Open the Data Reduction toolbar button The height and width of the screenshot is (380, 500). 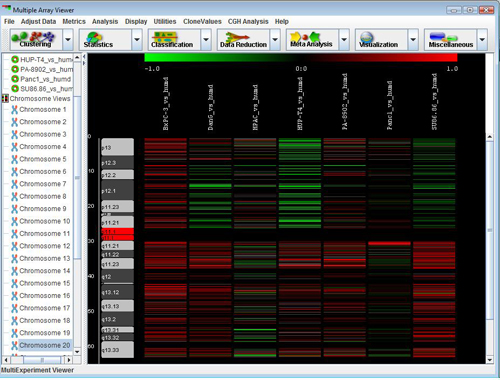[x=243, y=40]
